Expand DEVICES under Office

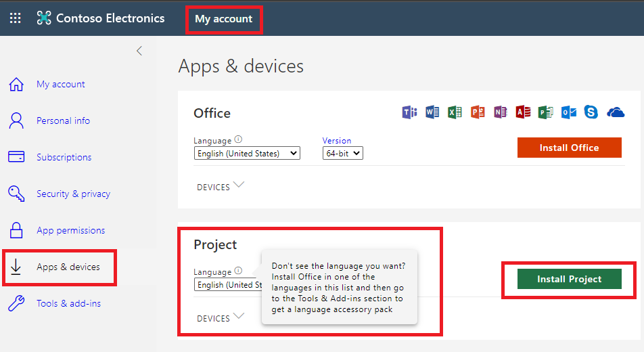point(221,187)
